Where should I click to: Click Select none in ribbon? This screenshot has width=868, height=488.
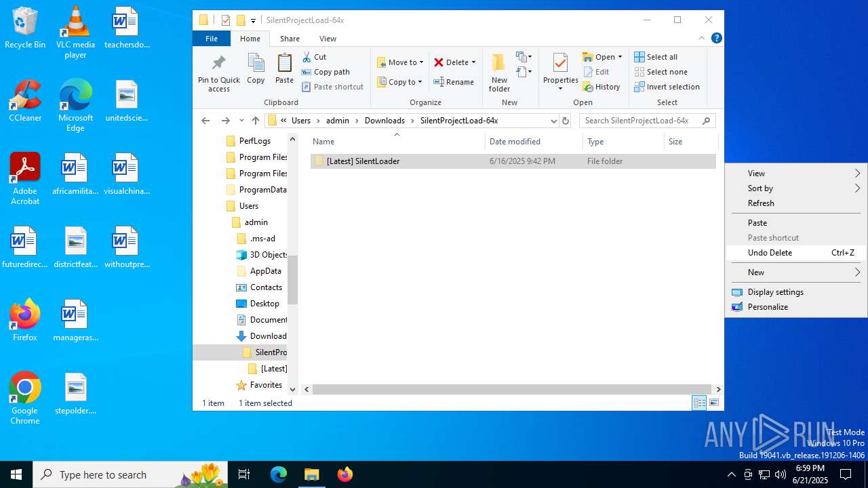660,72
